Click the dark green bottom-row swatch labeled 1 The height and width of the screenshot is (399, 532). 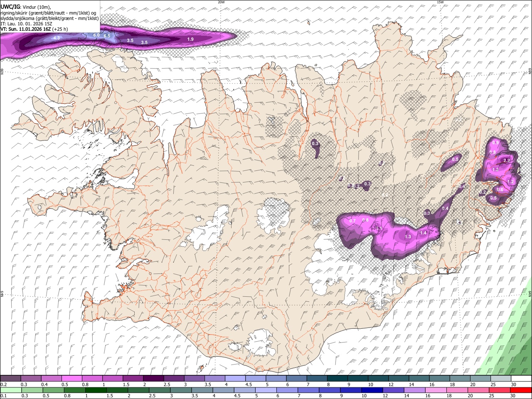tap(96, 390)
